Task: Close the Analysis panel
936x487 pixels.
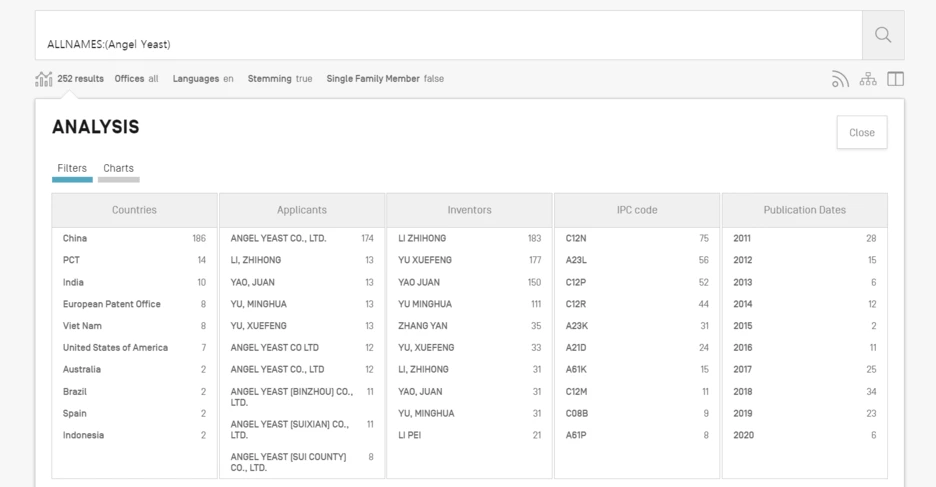Action: [862, 132]
